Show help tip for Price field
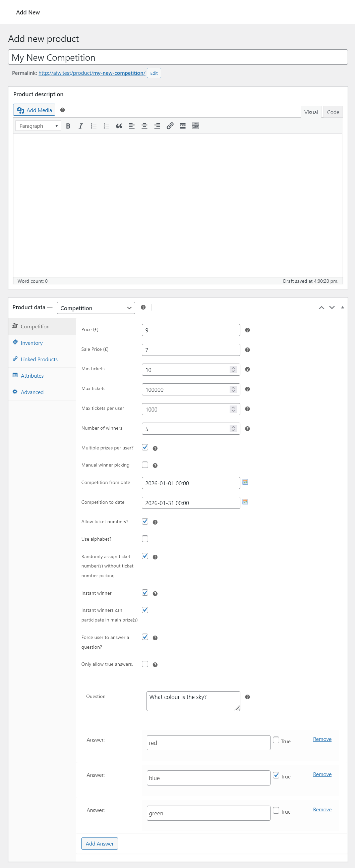Viewport: 355px width, 868px height. click(247, 330)
